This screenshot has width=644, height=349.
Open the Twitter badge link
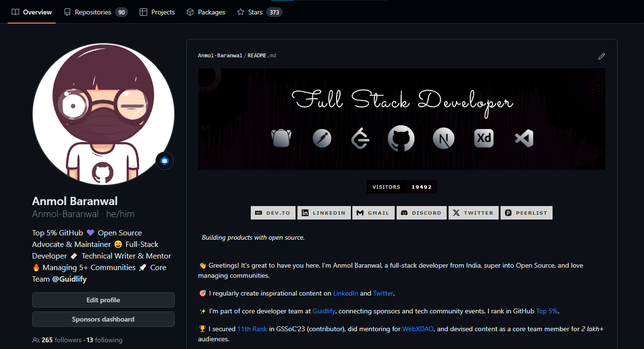474,213
